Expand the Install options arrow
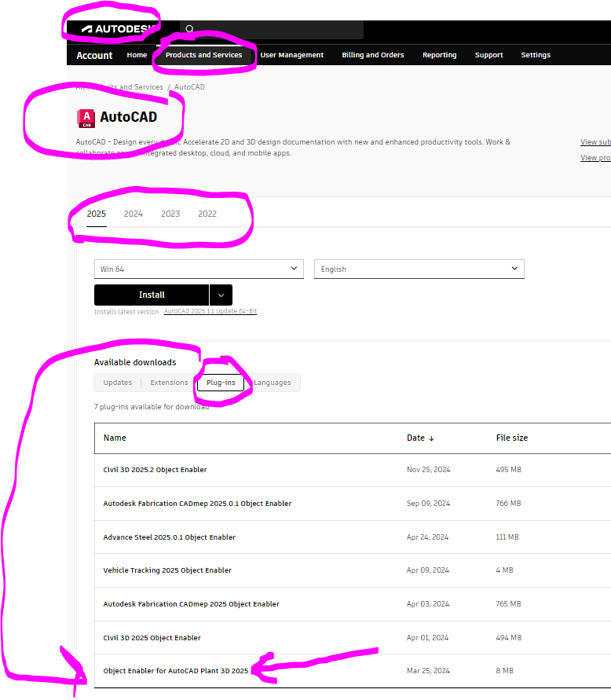 (221, 295)
